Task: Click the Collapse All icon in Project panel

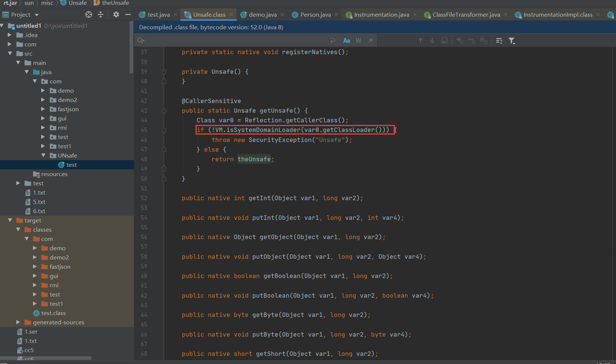Action: coord(101,14)
